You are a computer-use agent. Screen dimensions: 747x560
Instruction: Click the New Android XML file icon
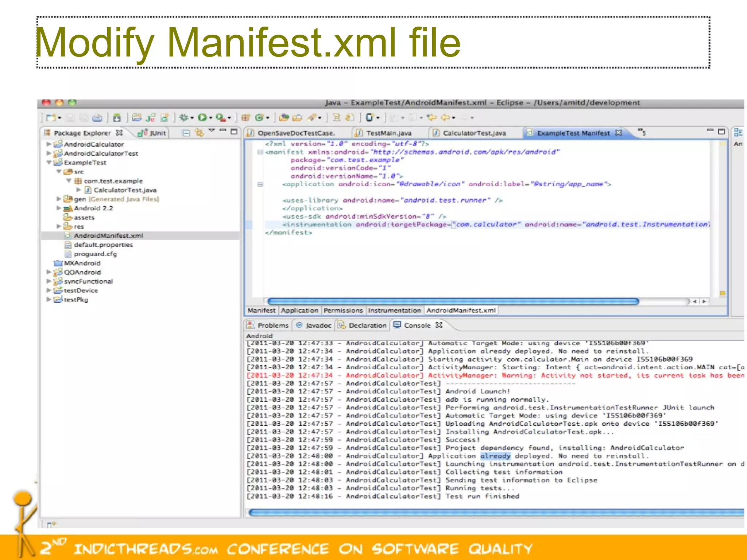(165, 117)
